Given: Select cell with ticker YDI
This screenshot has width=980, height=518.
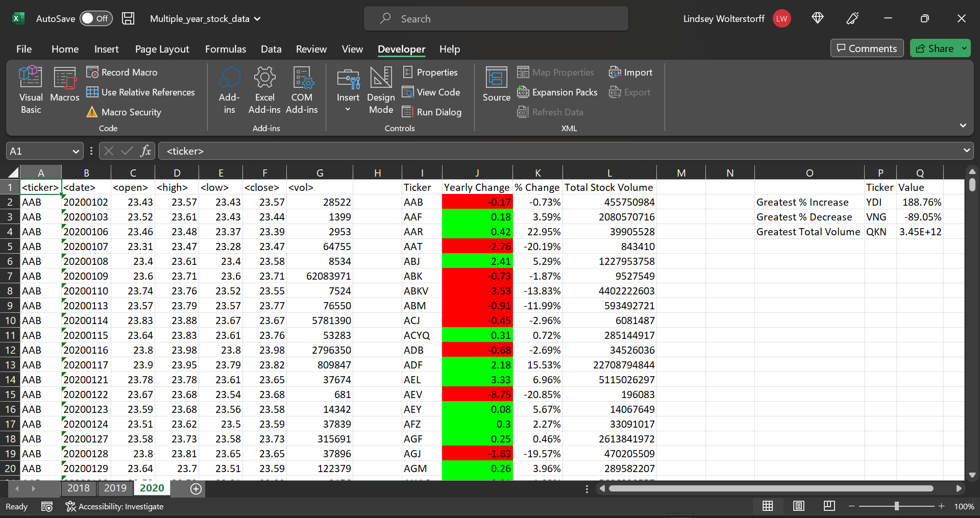Looking at the screenshot, I should (880, 202).
